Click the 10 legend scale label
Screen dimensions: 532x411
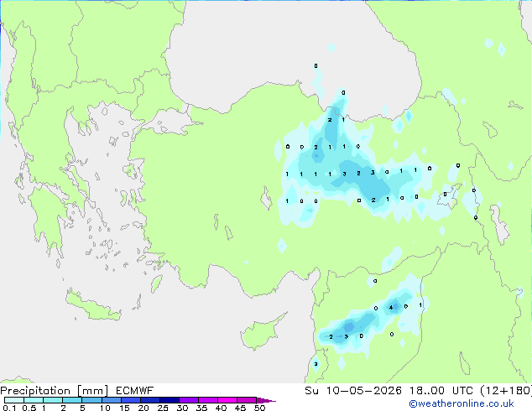(105, 408)
